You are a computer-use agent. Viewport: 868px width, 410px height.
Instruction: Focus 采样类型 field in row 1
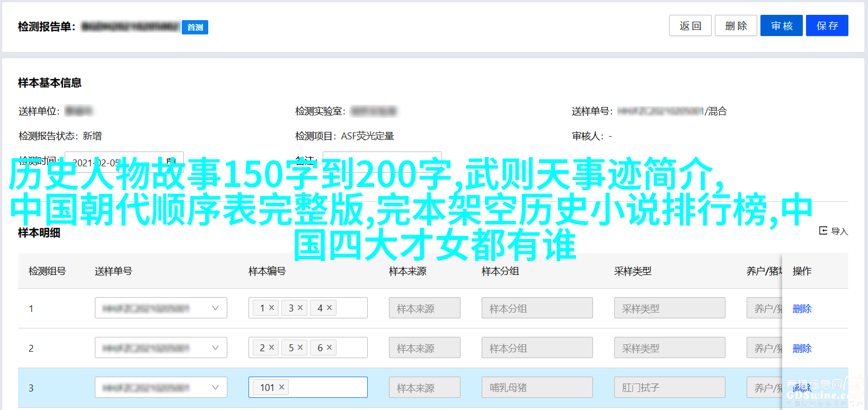(670, 308)
